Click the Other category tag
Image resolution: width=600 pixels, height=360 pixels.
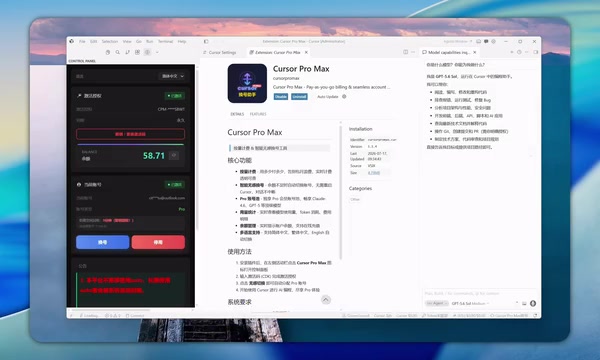point(355,199)
